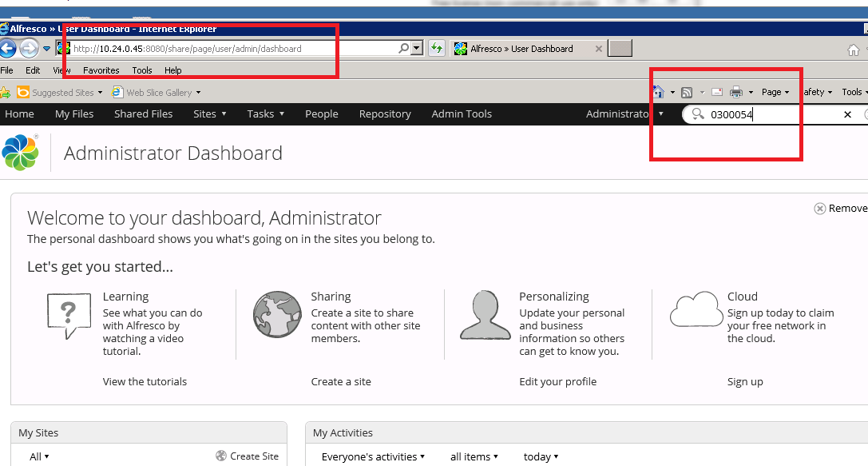
Task: Click the browser Back arrow button
Action: [x=7, y=49]
